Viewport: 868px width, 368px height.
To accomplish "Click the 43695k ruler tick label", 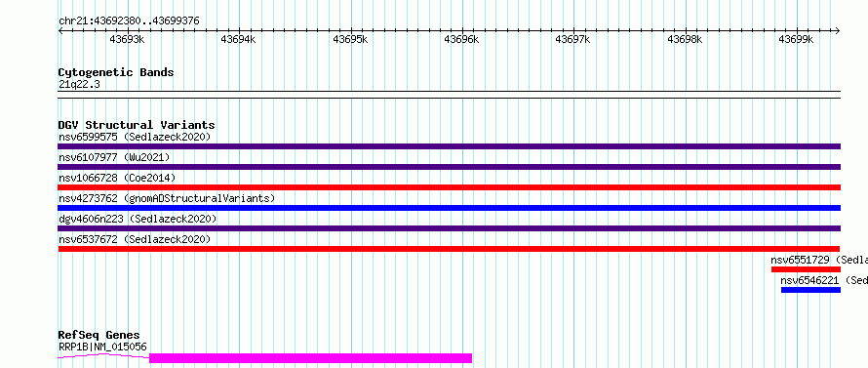I will (350, 39).
